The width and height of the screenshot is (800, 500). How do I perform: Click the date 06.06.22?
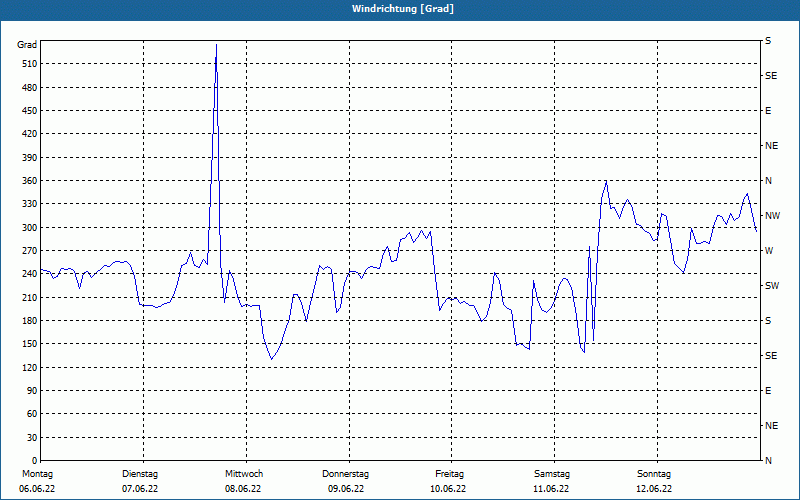click(37, 489)
